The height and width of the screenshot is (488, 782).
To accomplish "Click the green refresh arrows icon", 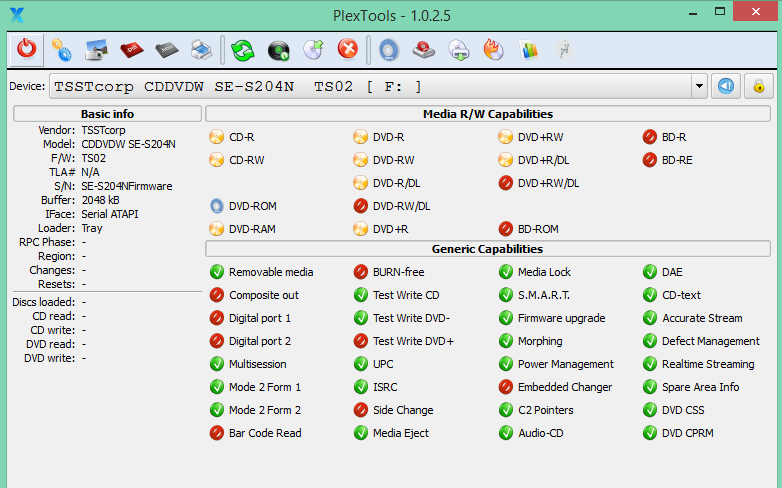I will tap(243, 50).
